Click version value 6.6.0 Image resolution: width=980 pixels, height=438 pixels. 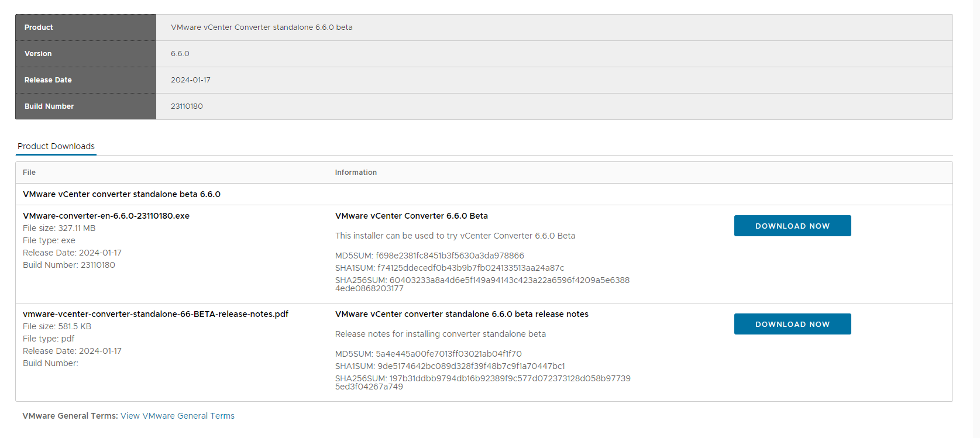tap(180, 54)
